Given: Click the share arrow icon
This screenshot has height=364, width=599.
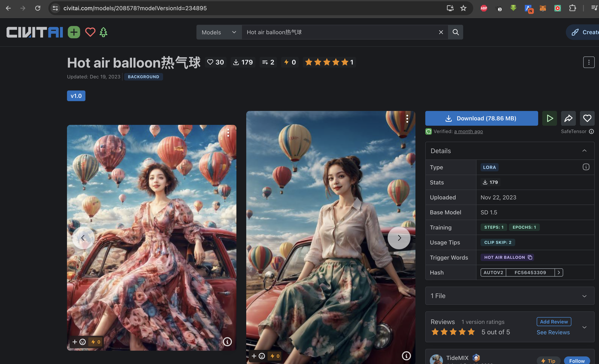Looking at the screenshot, I should [568, 118].
